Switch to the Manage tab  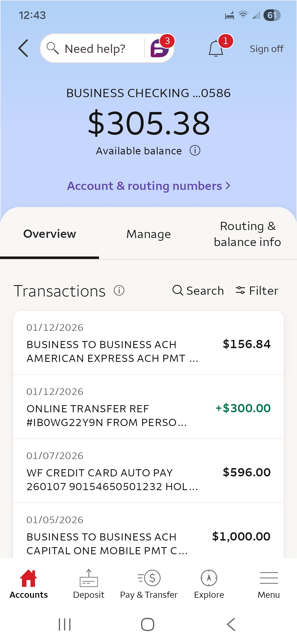(148, 234)
